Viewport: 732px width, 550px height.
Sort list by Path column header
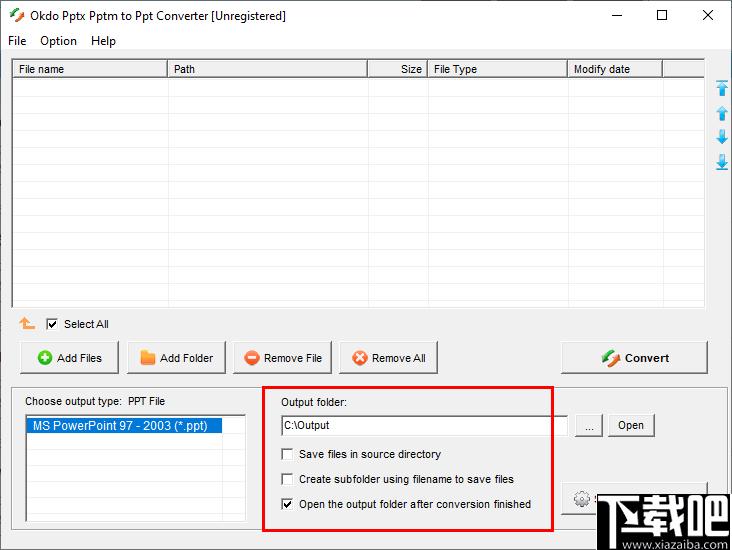tap(267, 69)
